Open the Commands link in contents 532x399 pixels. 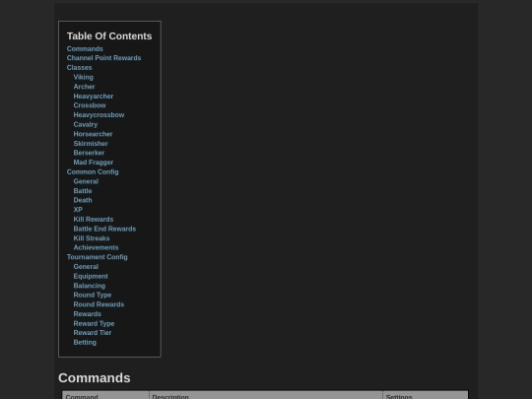point(85,49)
